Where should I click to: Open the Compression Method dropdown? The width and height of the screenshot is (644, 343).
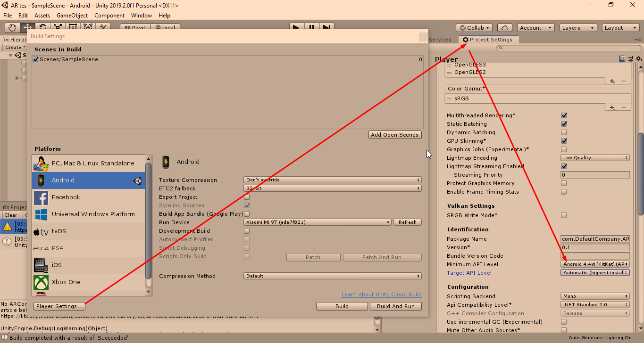pyautogui.click(x=333, y=276)
